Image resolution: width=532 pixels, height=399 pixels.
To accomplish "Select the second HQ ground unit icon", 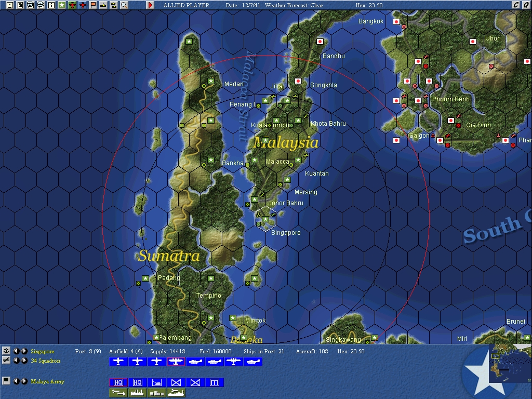I will (x=137, y=382).
